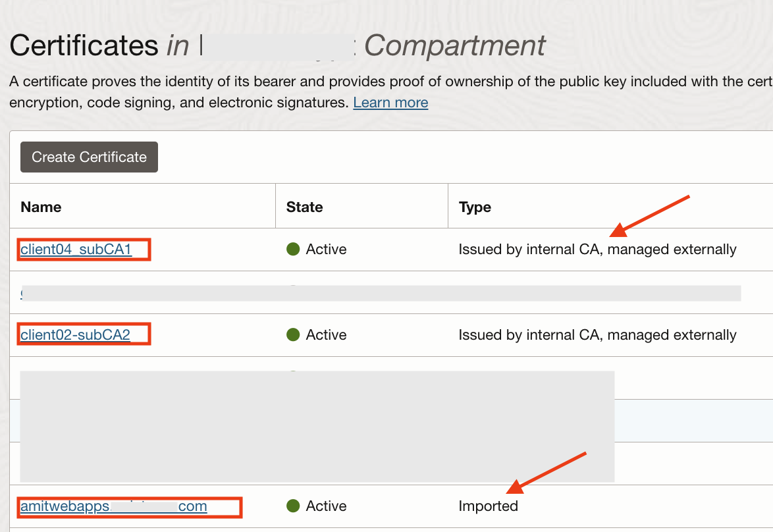This screenshot has height=532, width=773.
Task: Click the green status dot for amitwebapps
Action: point(293,506)
